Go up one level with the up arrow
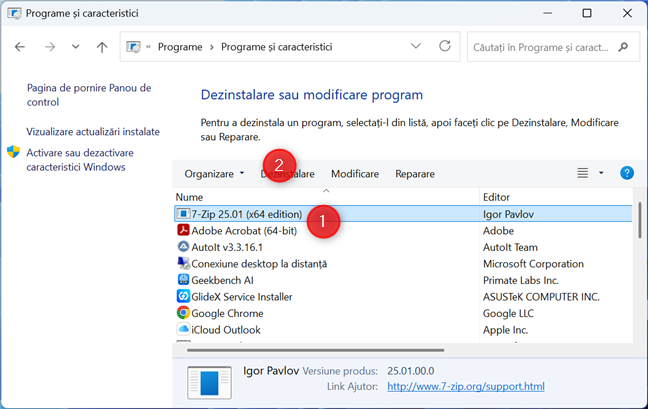This screenshot has width=648, height=409. [x=102, y=47]
